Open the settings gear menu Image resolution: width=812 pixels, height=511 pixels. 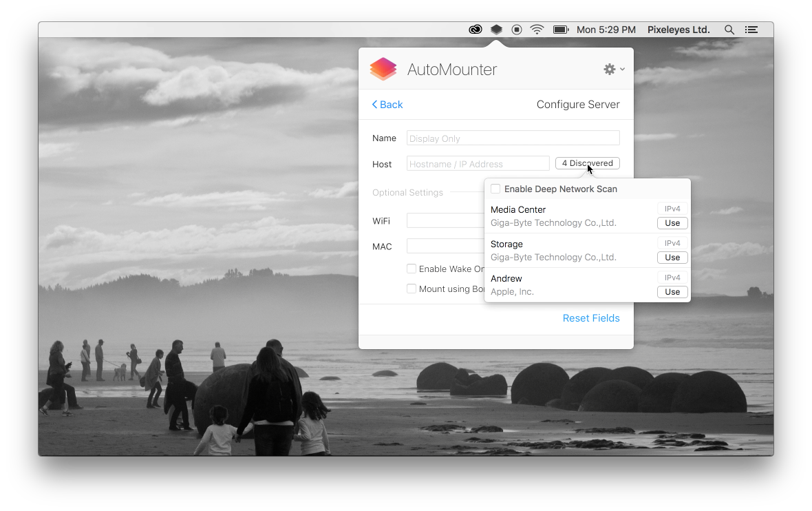pyautogui.click(x=608, y=69)
